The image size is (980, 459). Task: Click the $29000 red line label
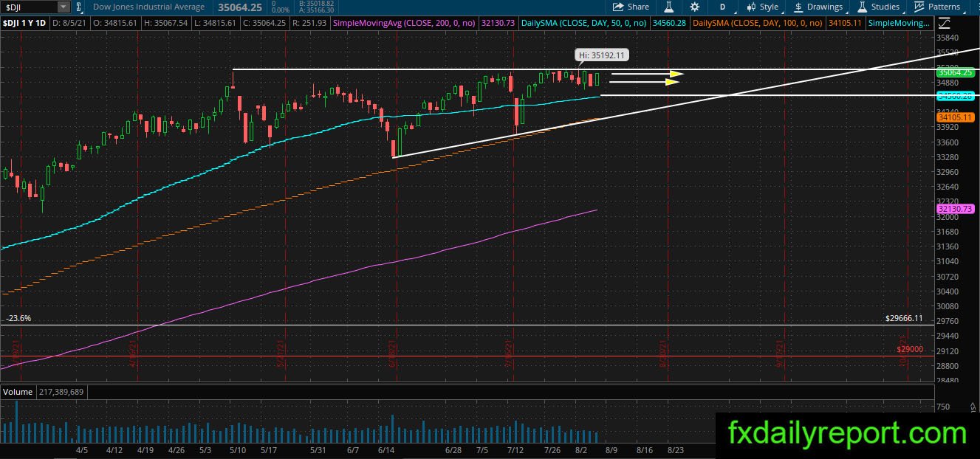[x=909, y=349]
